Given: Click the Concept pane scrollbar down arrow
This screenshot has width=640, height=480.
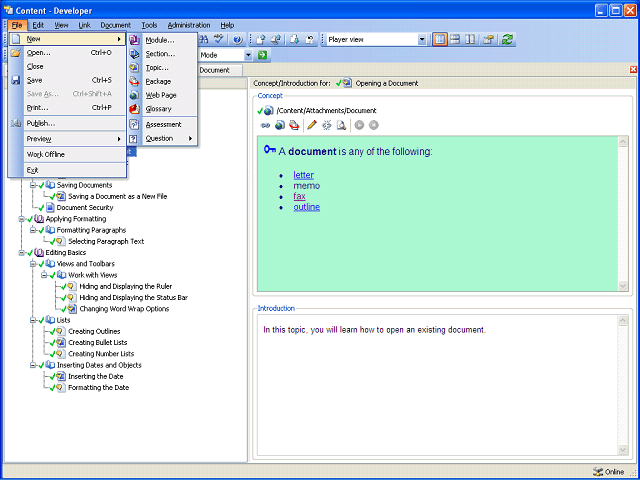Looking at the screenshot, I should (622, 286).
